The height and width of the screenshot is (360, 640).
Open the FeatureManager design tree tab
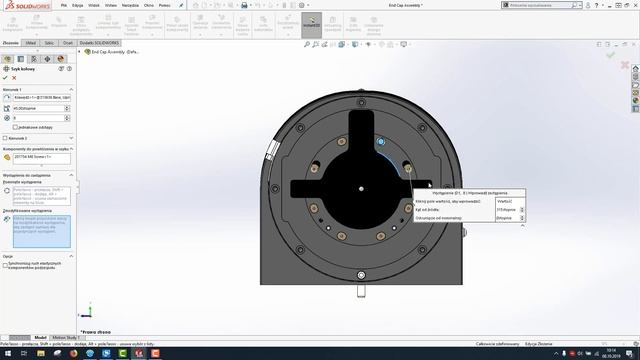click(7, 59)
